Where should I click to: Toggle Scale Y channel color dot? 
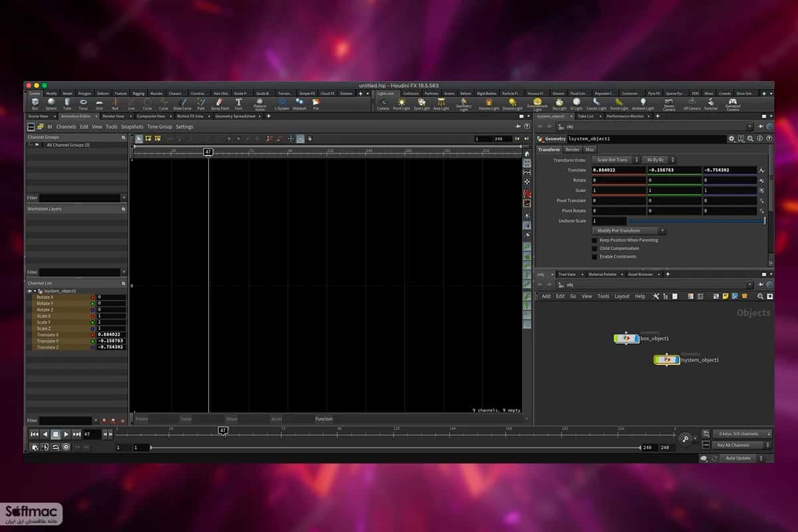point(92,323)
